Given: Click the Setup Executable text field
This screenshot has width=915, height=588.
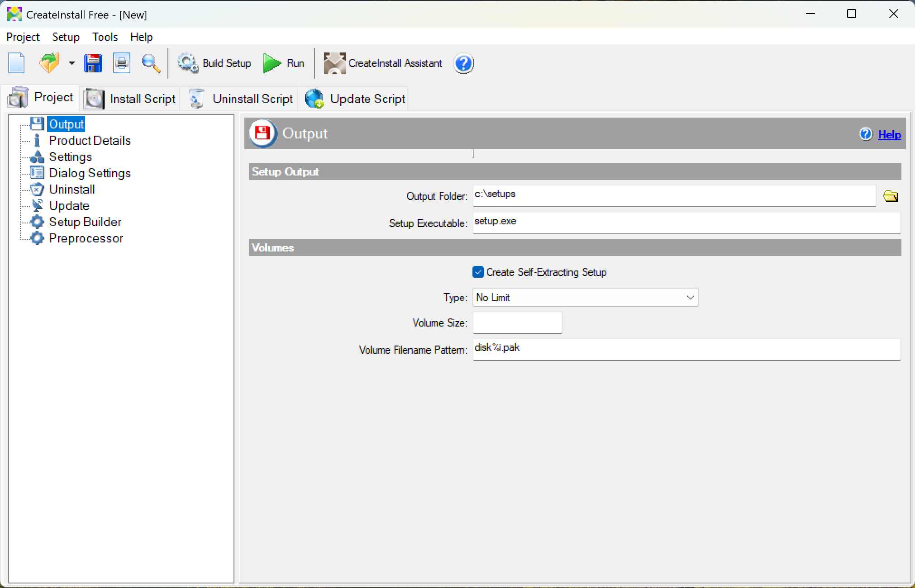Looking at the screenshot, I should coord(686,223).
